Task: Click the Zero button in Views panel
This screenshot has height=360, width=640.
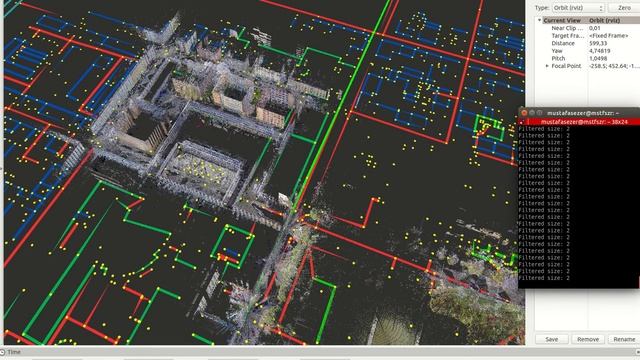Action: [x=624, y=8]
